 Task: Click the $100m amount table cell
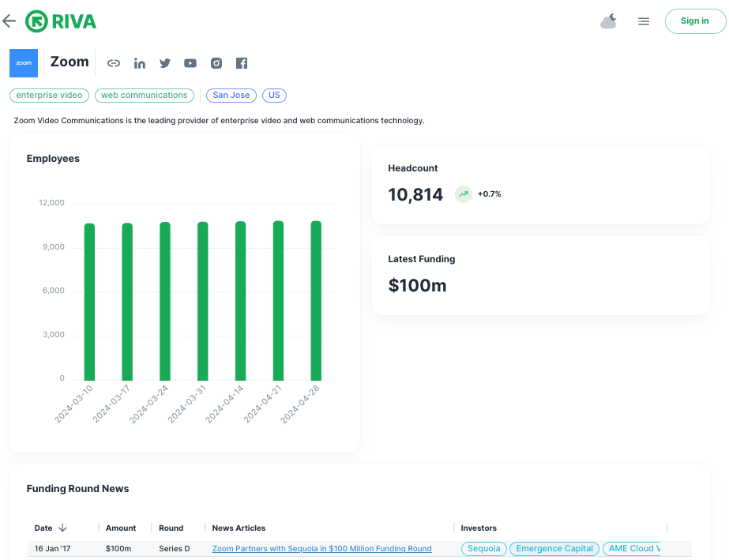point(118,548)
